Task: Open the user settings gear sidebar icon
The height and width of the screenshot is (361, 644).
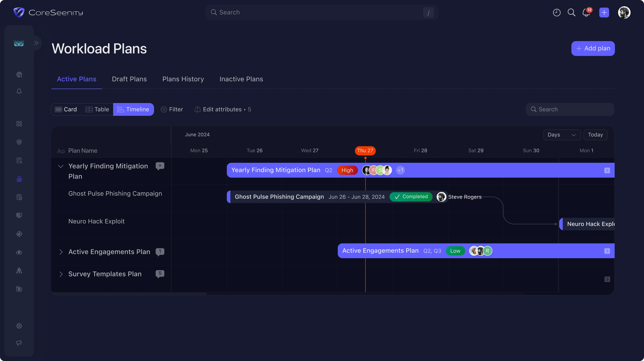Action: pos(19,326)
